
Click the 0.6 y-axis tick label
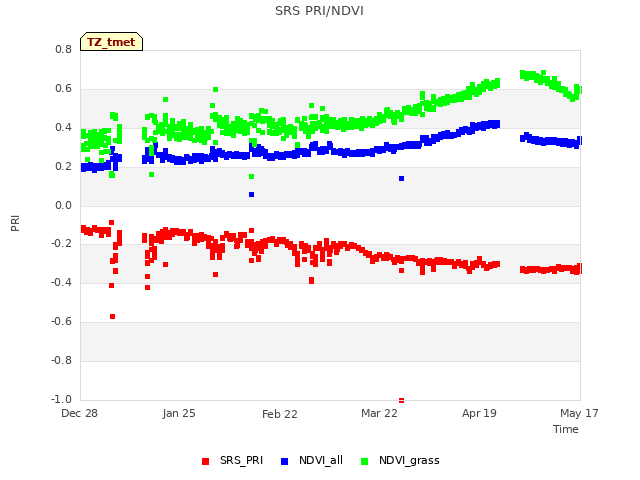[x=63, y=89]
